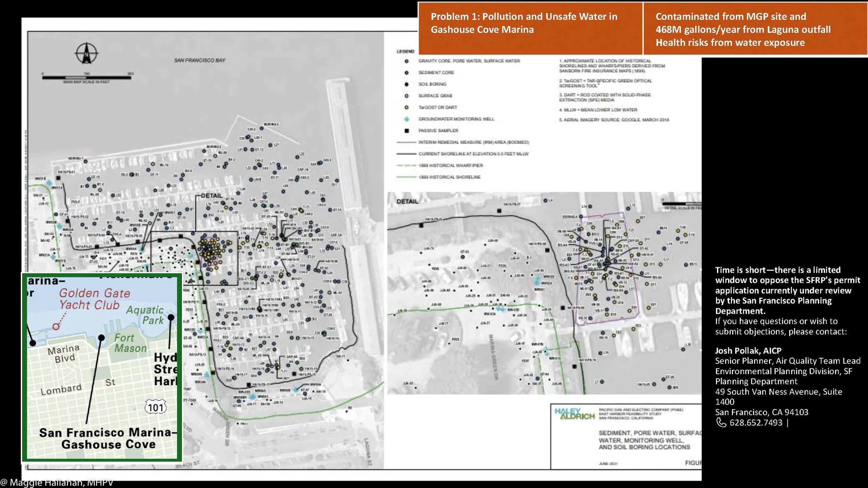Click Josh Pollak, AICP contact name

(748, 351)
